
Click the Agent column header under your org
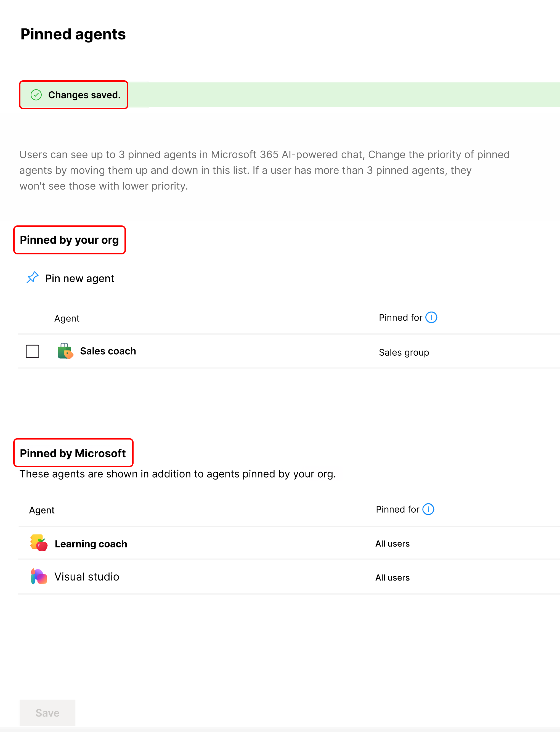coord(67,318)
